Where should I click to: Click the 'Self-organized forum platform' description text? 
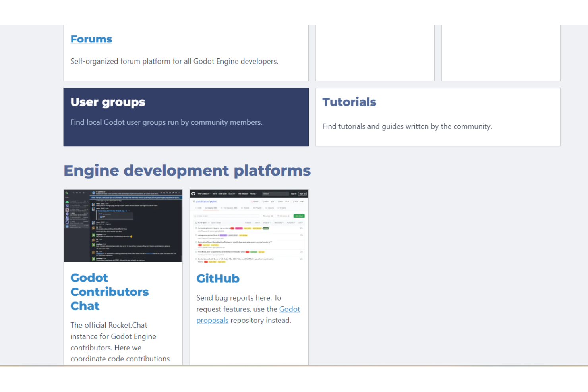[x=174, y=61]
